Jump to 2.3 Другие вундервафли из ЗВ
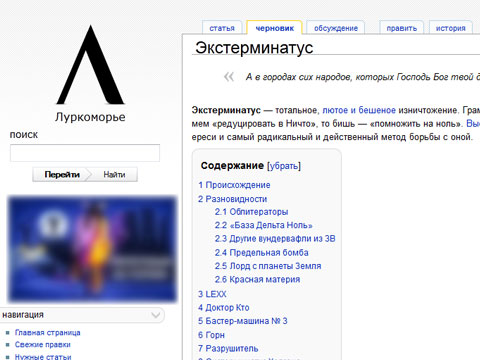The width and height of the screenshot is (480, 360). (275, 239)
